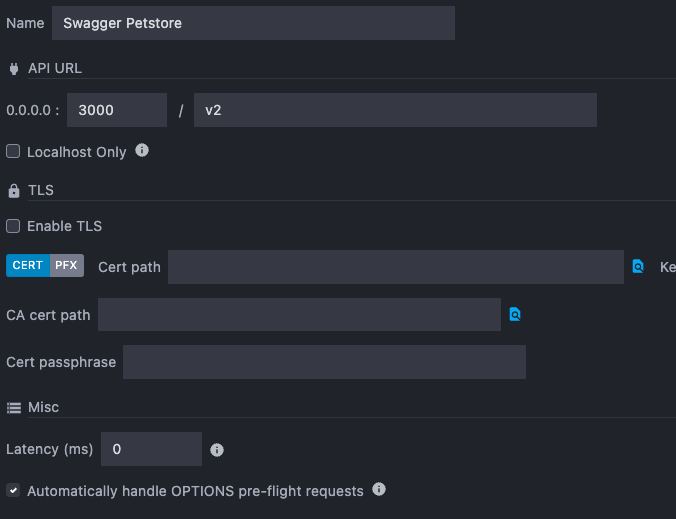
Task: Click the Misc section heading
Action: pyautogui.click(x=44, y=407)
